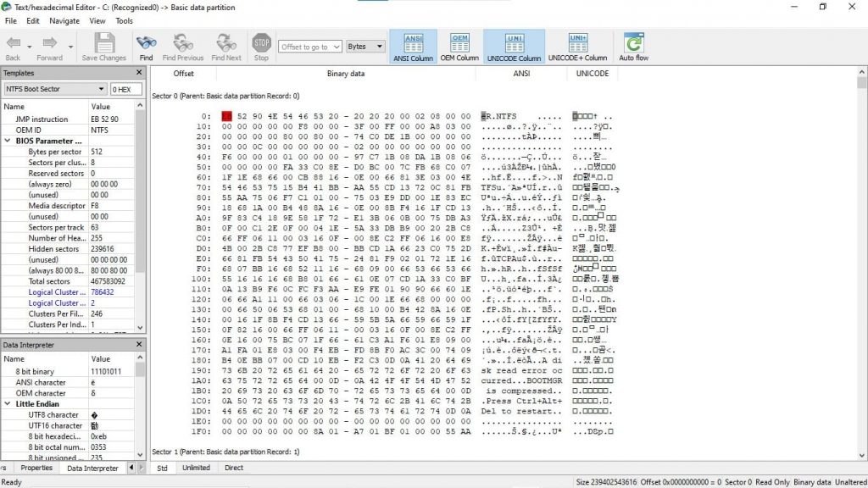Click the Offset to go to field
The height and width of the screenshot is (488, 868).
click(303, 47)
